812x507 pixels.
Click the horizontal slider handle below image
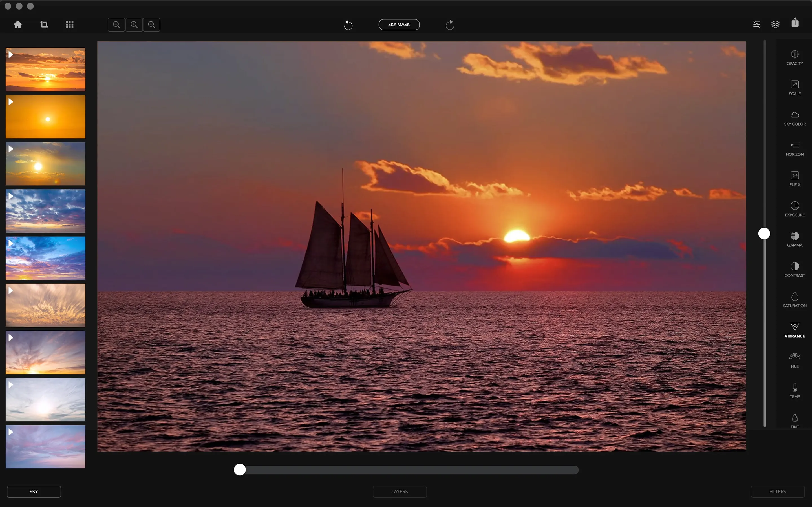[x=240, y=470]
